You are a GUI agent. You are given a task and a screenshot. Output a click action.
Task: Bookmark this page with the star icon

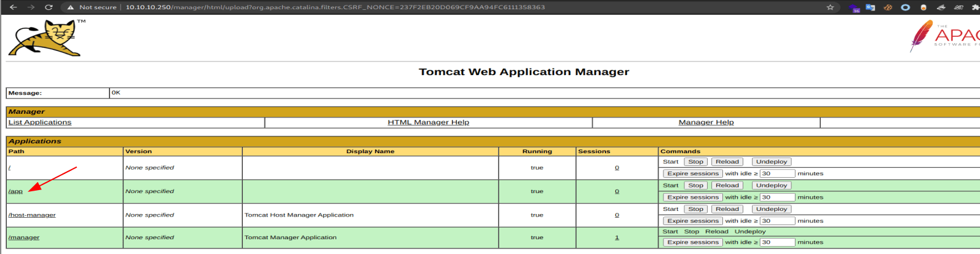830,7
